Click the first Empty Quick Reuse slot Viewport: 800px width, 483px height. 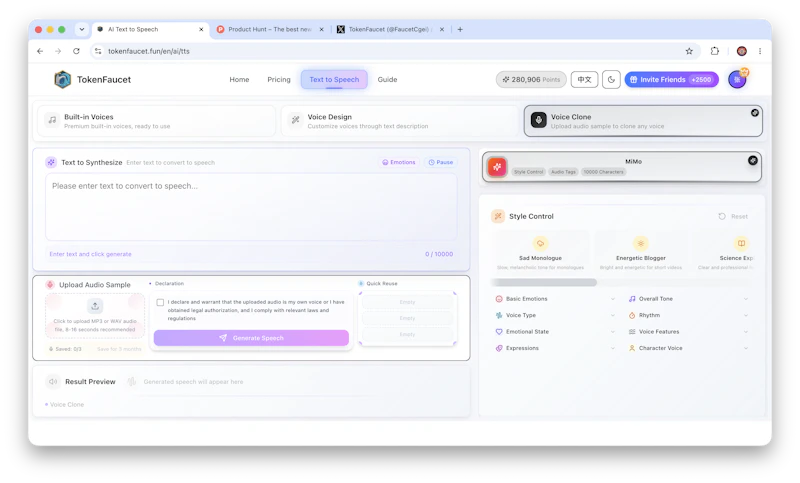tap(407, 302)
